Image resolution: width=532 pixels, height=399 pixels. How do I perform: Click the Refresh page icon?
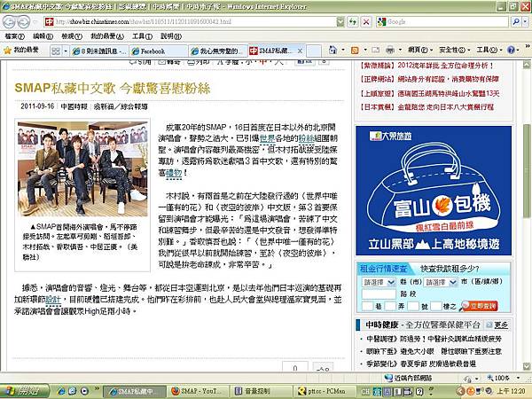[x=353, y=22]
